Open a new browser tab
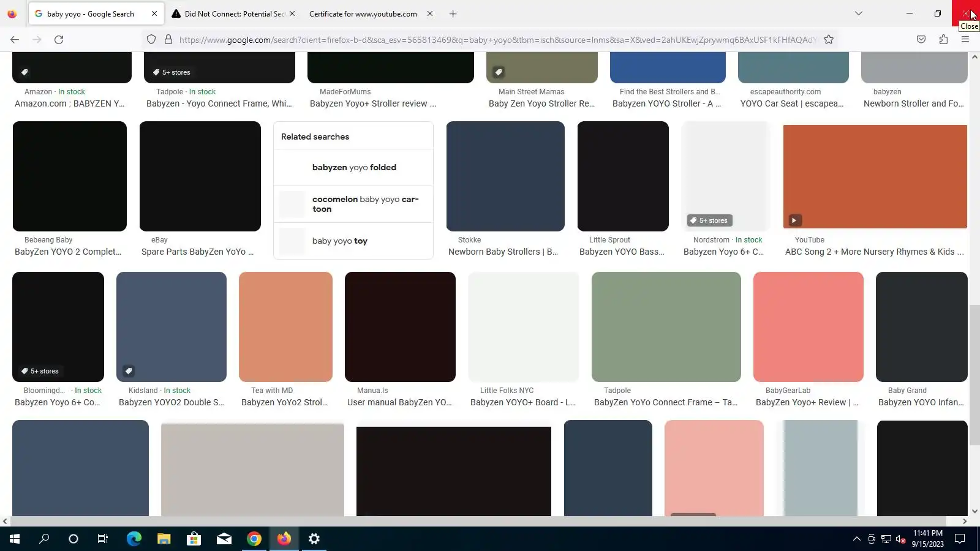Image resolution: width=980 pixels, height=551 pixels. 453,13
